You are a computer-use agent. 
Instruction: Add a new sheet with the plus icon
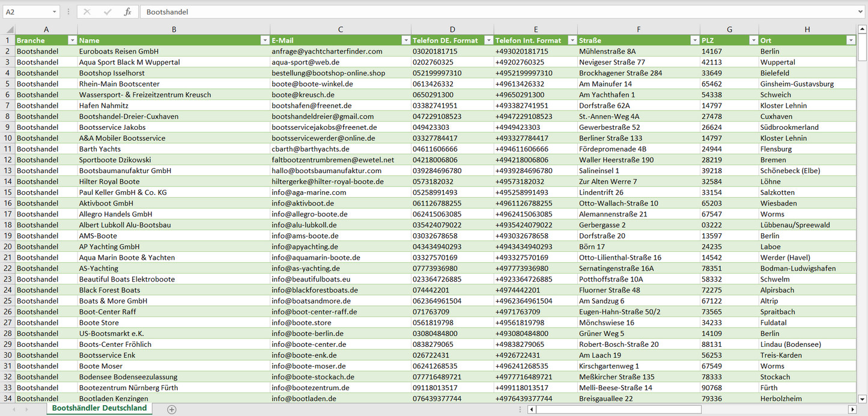(172, 409)
